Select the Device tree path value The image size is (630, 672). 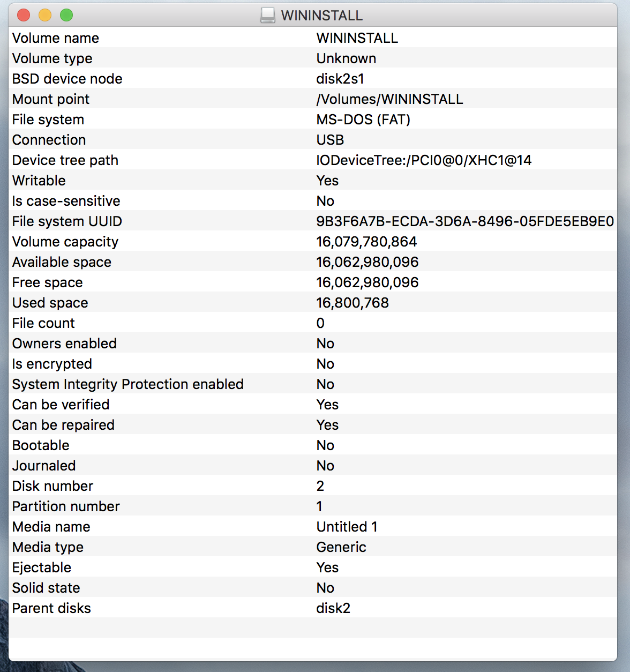(x=424, y=160)
